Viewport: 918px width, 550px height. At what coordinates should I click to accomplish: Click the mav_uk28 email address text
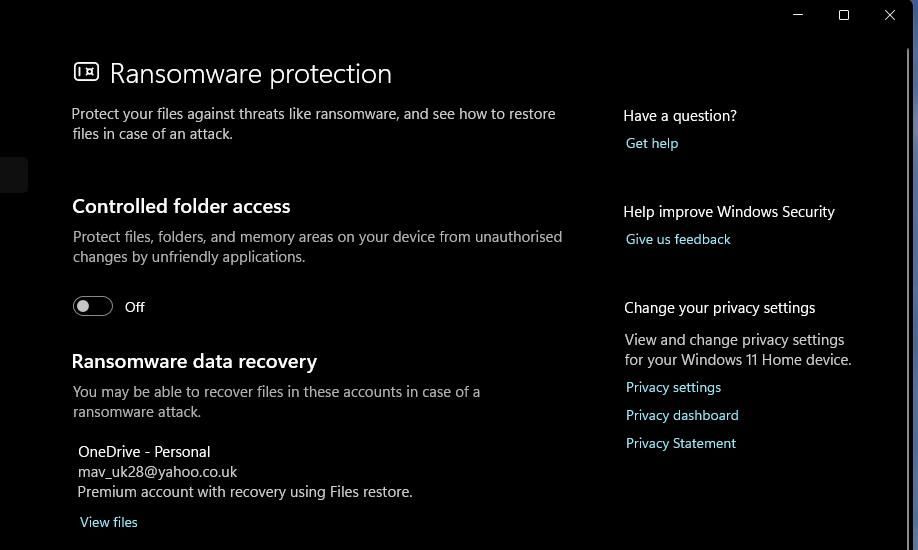(157, 471)
